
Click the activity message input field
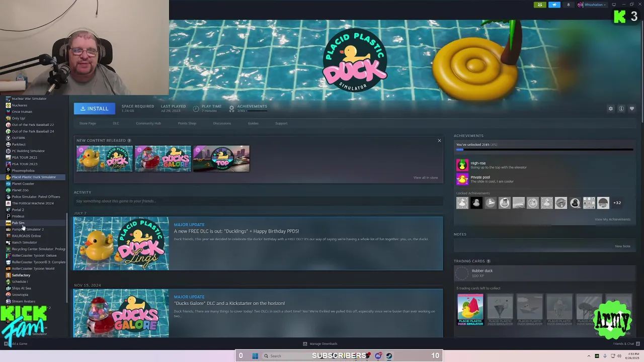click(258, 201)
